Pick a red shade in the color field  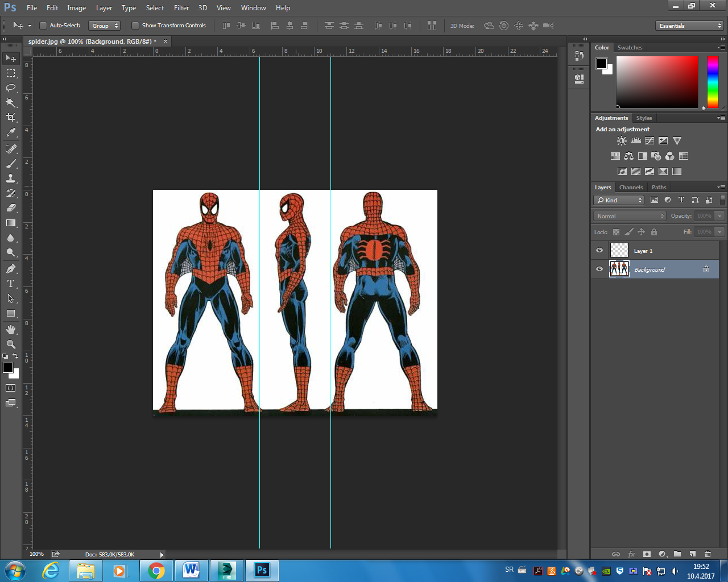click(x=657, y=82)
